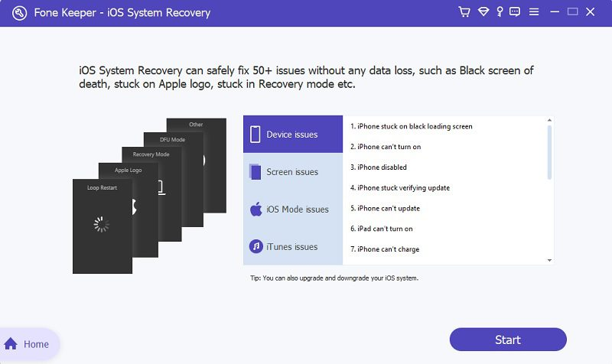Click the scroll-up arrow of issues list
612x364 pixels.
tap(549, 121)
